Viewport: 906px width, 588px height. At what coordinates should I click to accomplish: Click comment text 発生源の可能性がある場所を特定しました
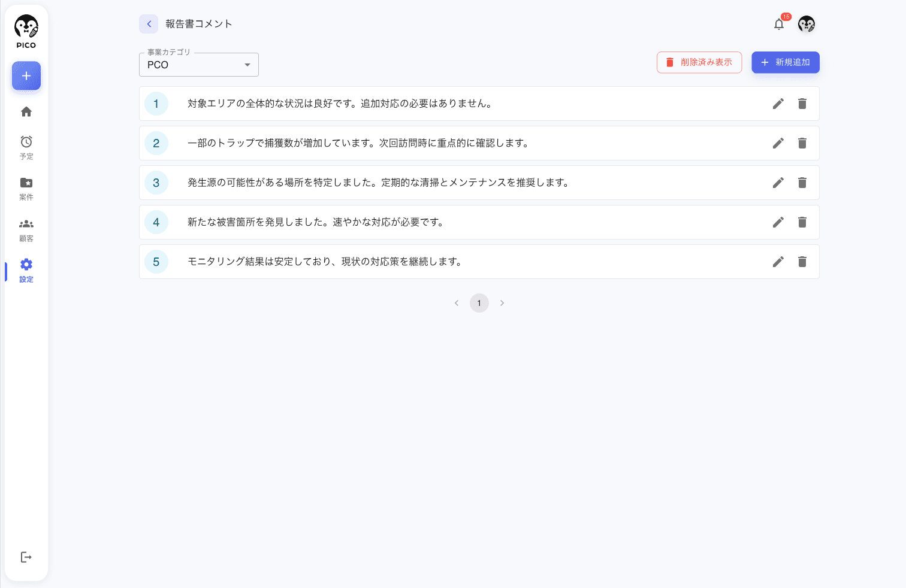point(284,183)
